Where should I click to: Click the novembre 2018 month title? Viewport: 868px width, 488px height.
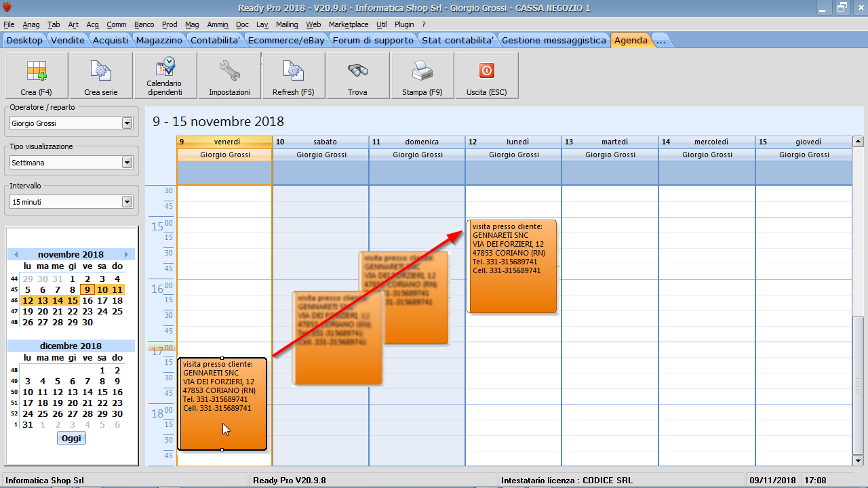pos(71,254)
